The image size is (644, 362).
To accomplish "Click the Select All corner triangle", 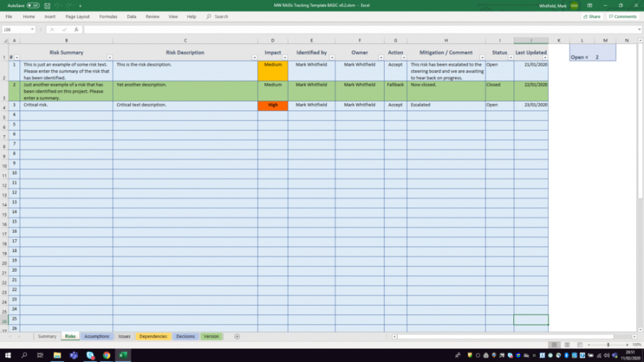I will click(x=5, y=40).
